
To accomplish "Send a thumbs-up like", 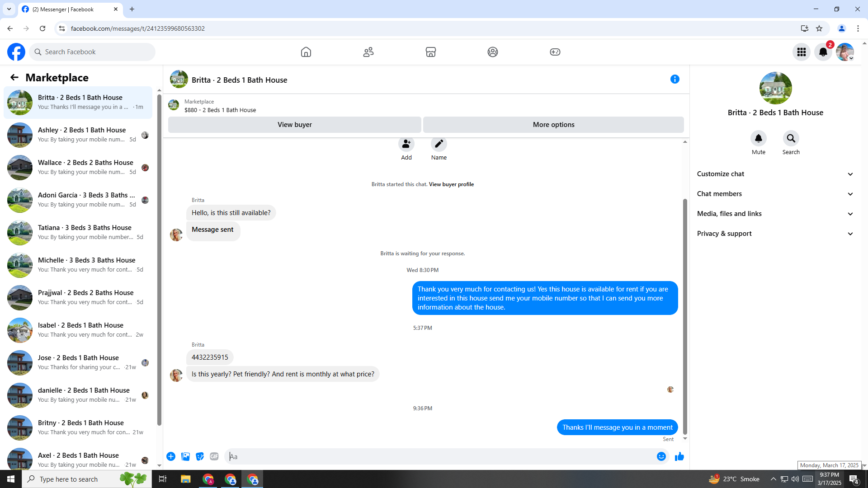I will tap(679, 457).
